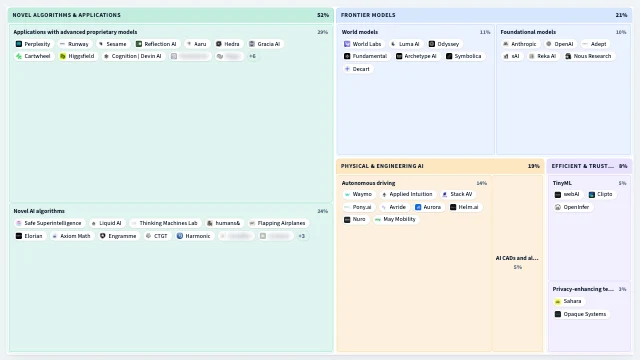Click the Archetype AI logo icon
This screenshot has height=360, width=640.
399,56
